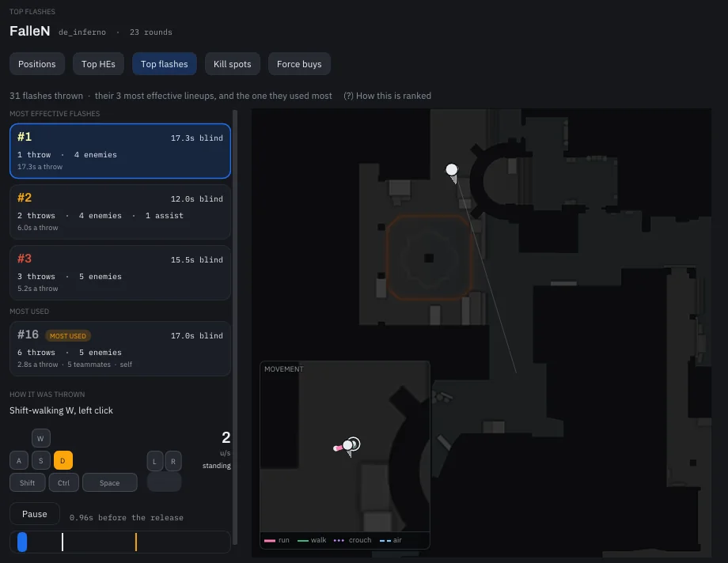The image size is (728, 563).
Task: Click the MOST USED badge
Action: pos(68,335)
